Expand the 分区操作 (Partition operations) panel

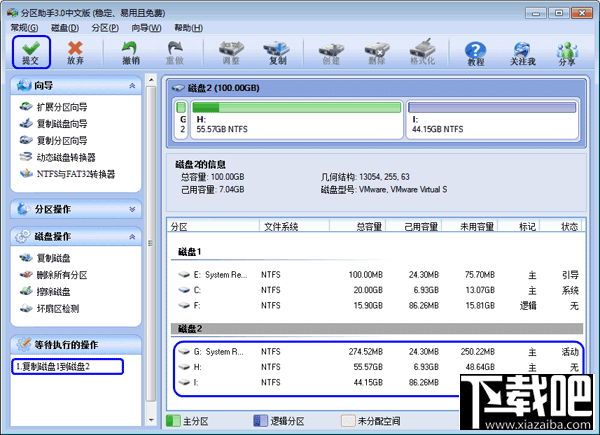point(133,208)
